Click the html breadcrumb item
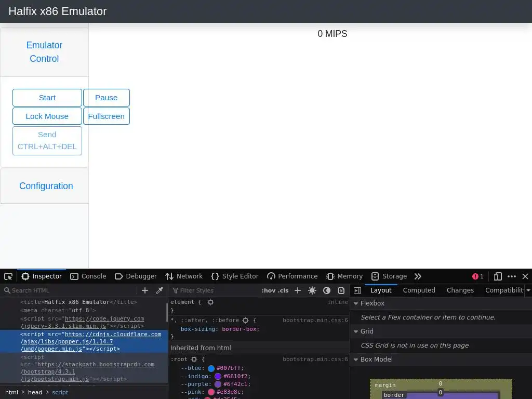Viewport: 532px width, 399px height. click(x=11, y=393)
